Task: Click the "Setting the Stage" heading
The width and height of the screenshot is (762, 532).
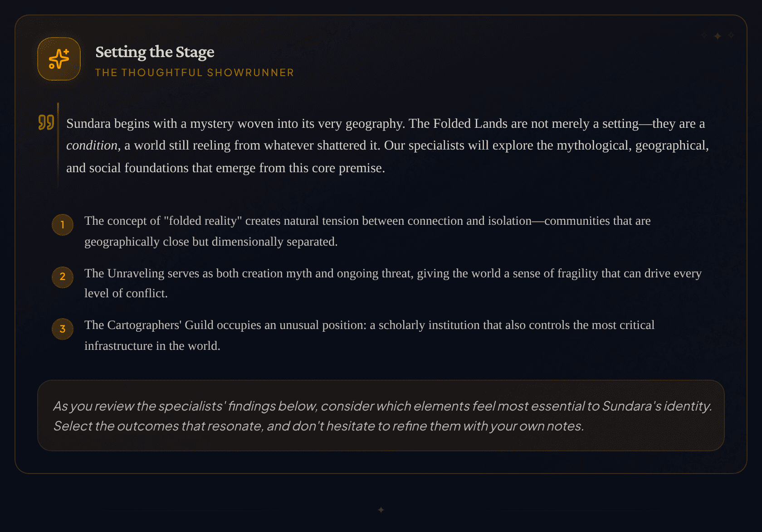Action: pyautogui.click(x=155, y=52)
